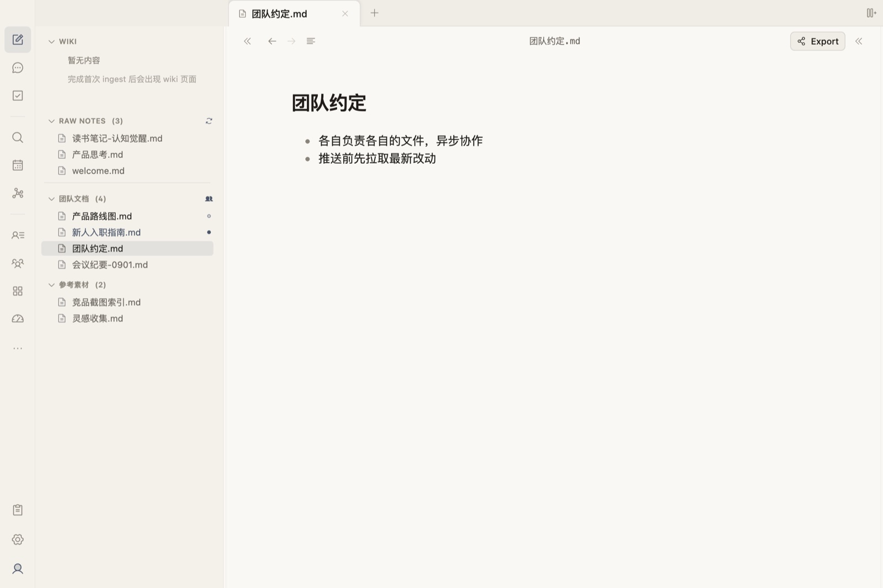Click the Export button
883x588 pixels.
click(817, 41)
